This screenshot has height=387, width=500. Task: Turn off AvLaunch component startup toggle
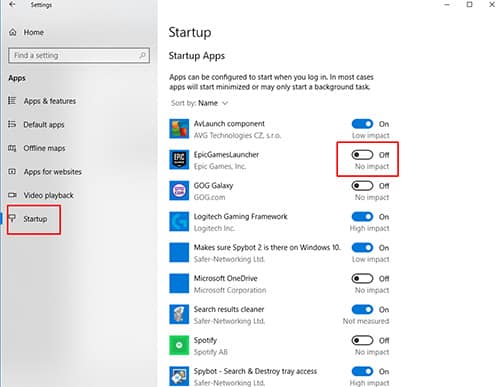362,124
